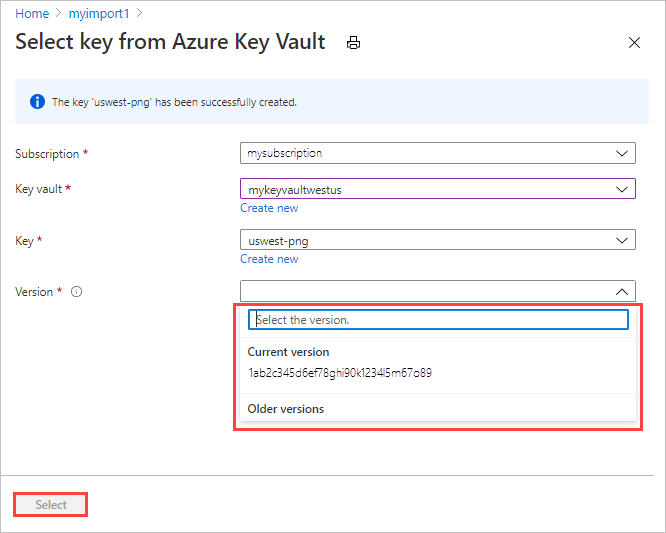Image resolution: width=666 pixels, height=533 pixels.
Task: Focus the 'Select the version' search box
Action: (438, 320)
